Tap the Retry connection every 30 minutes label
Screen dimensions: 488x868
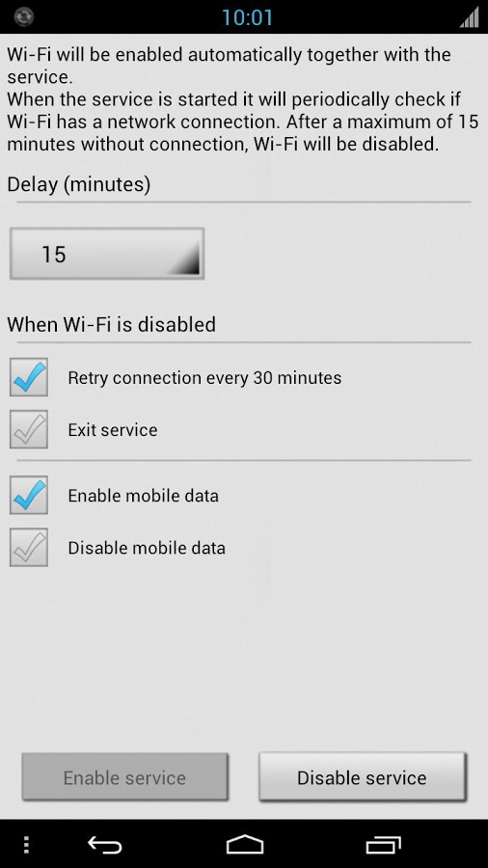(204, 377)
